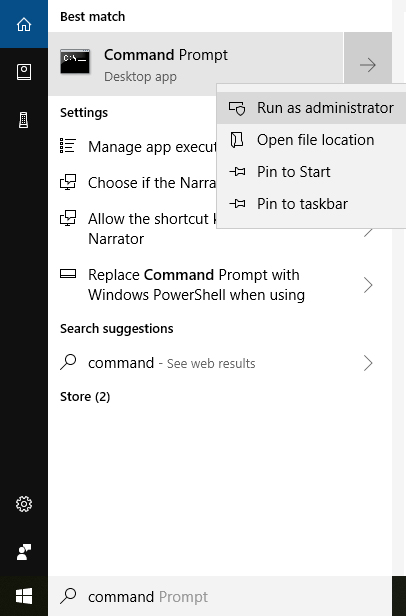Image resolution: width=406 pixels, height=616 pixels.
Task: Expand Replace Command Prompt with PowerShell chevron
Action: pyautogui.click(x=368, y=285)
